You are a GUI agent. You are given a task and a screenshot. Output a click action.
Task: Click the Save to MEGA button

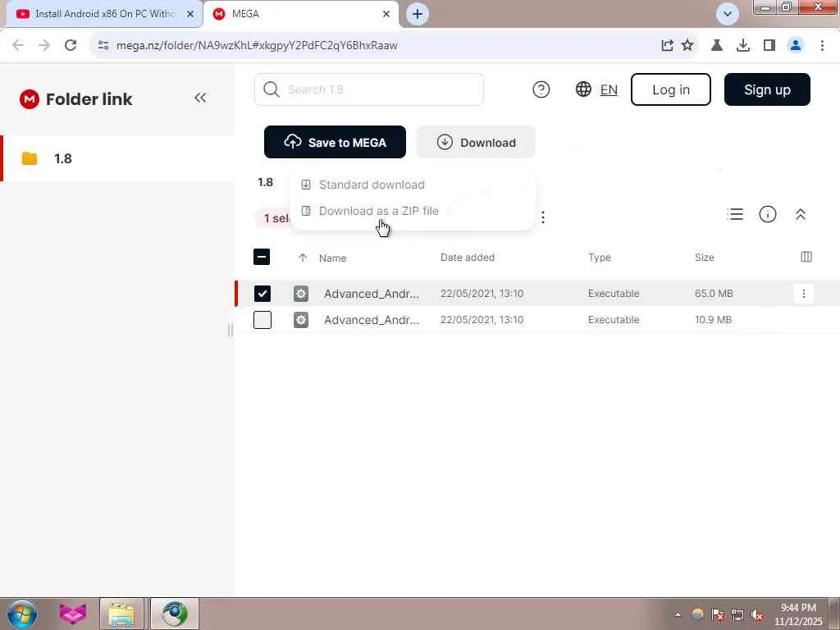pyautogui.click(x=335, y=142)
